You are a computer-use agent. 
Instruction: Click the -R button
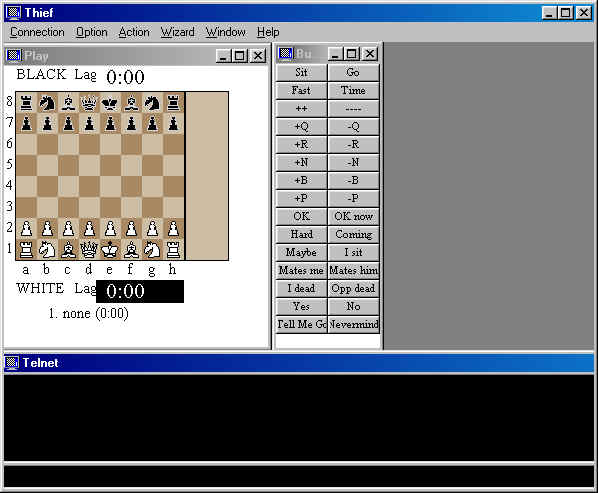pyautogui.click(x=353, y=144)
